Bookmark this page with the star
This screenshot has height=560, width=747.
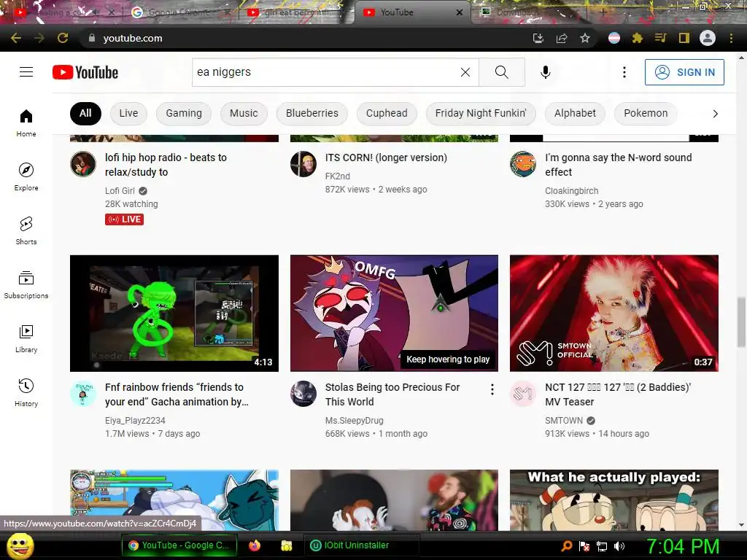point(585,38)
